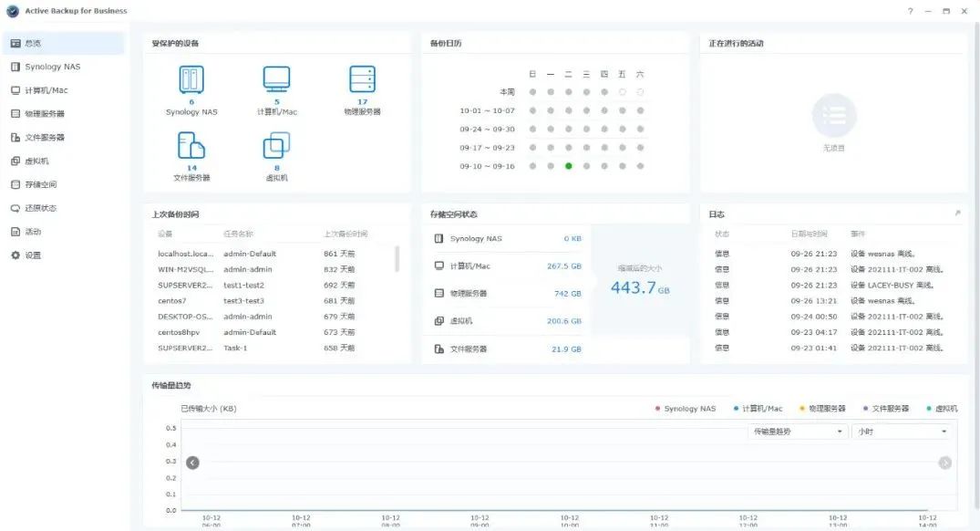
Task: Click the log panel pop-out icon
Action: pyautogui.click(x=957, y=213)
